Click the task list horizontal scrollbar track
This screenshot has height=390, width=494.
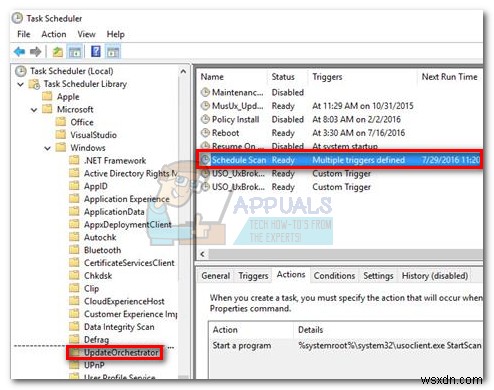(345, 254)
